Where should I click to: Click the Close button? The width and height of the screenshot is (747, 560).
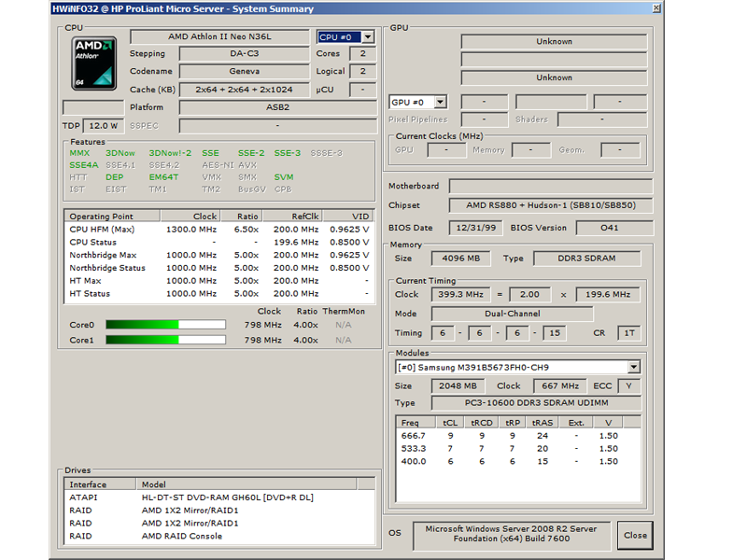pos(635,535)
